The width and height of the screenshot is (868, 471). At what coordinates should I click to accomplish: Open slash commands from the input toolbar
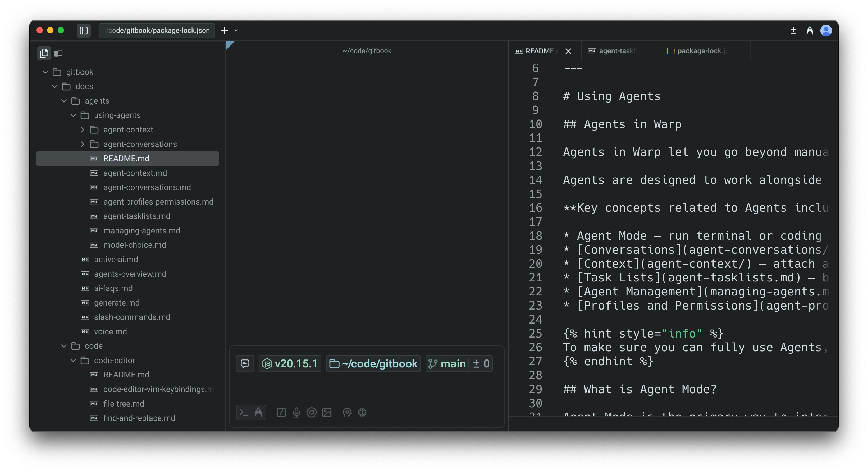(281, 412)
